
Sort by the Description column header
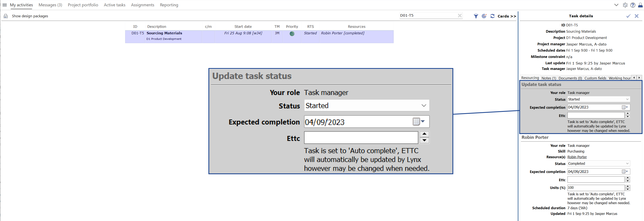(157, 27)
